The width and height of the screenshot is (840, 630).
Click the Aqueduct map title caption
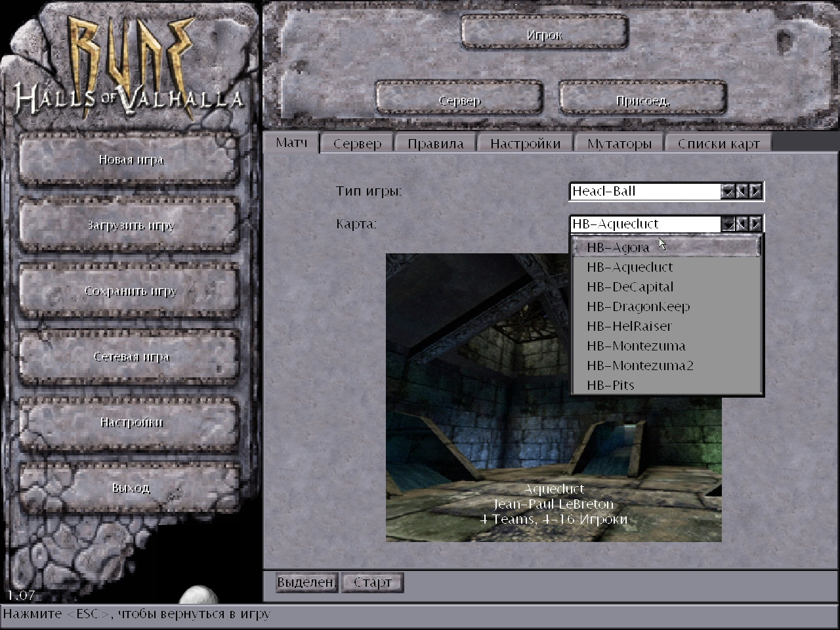[554, 489]
